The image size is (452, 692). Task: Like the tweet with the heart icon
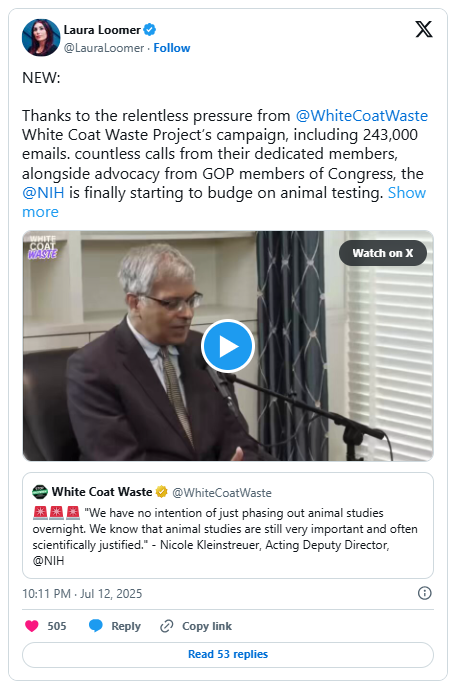pyautogui.click(x=32, y=626)
